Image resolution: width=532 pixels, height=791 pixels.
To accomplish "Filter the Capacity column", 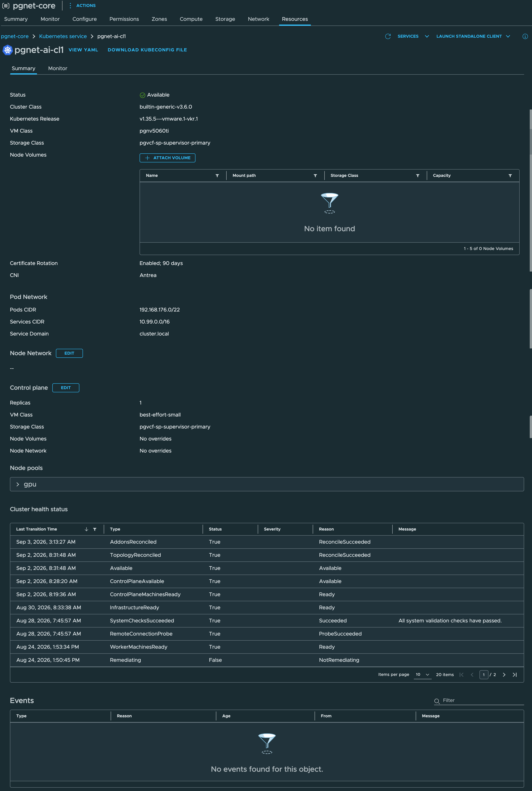I will 510,176.
